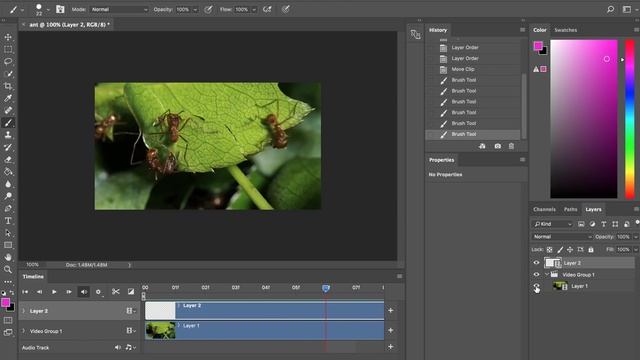Select the Layers tab
Screen dimensions: 640x360
pos(593,209)
